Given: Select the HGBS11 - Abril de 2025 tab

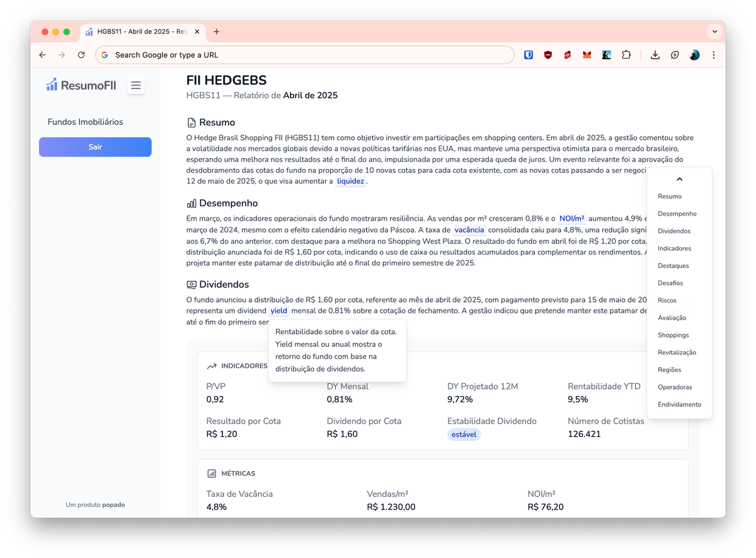Looking at the screenshot, I should (142, 32).
